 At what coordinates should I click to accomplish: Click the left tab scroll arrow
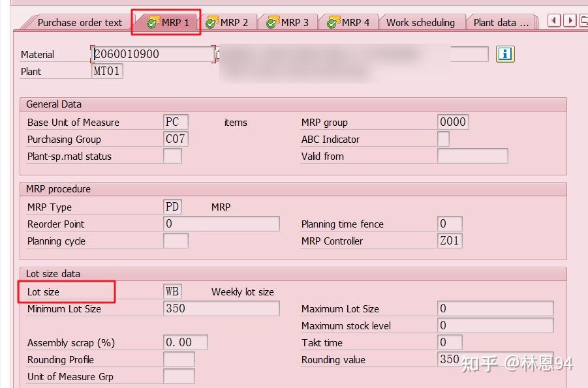point(554,20)
